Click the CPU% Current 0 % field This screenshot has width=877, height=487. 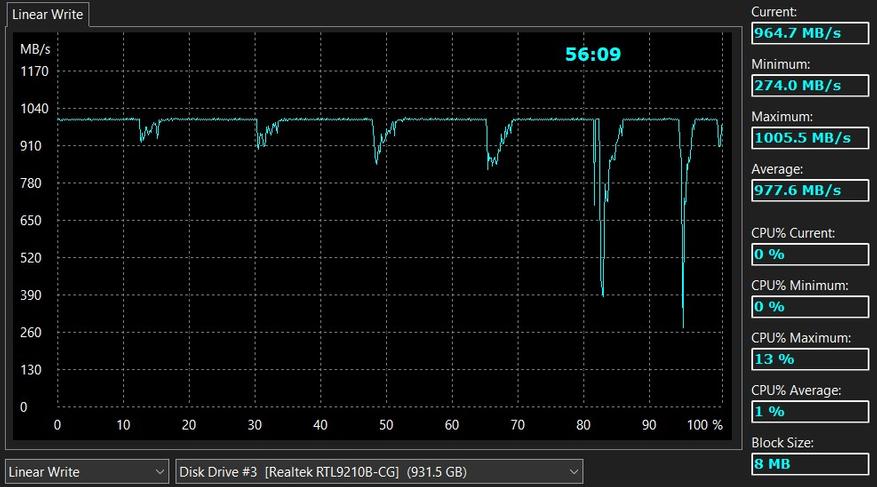click(x=810, y=254)
